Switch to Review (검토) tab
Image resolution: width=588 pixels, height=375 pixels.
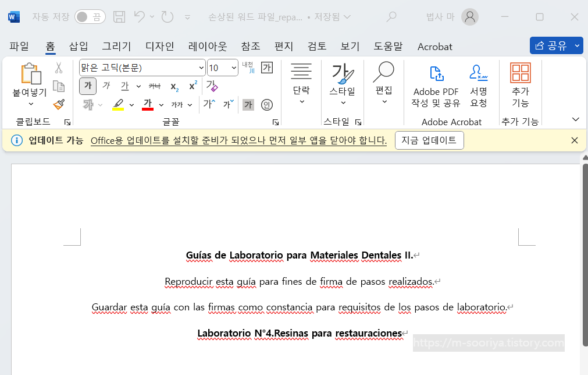[317, 46]
